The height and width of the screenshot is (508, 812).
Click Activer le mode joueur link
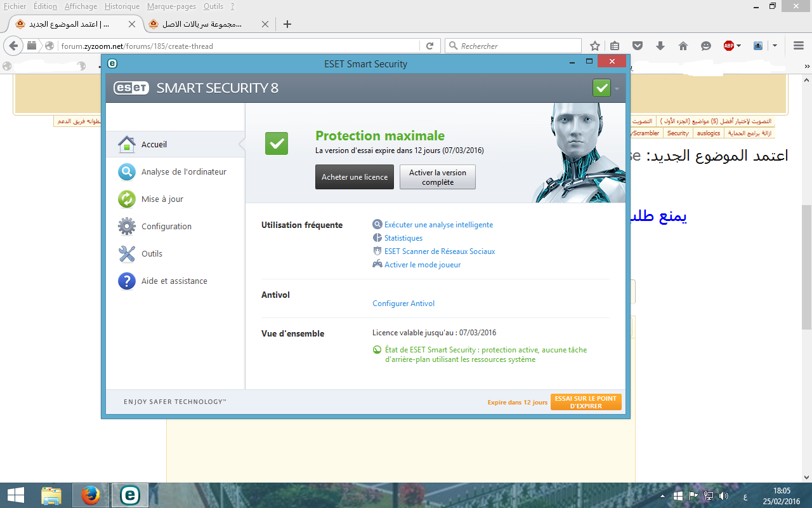pyautogui.click(x=422, y=265)
